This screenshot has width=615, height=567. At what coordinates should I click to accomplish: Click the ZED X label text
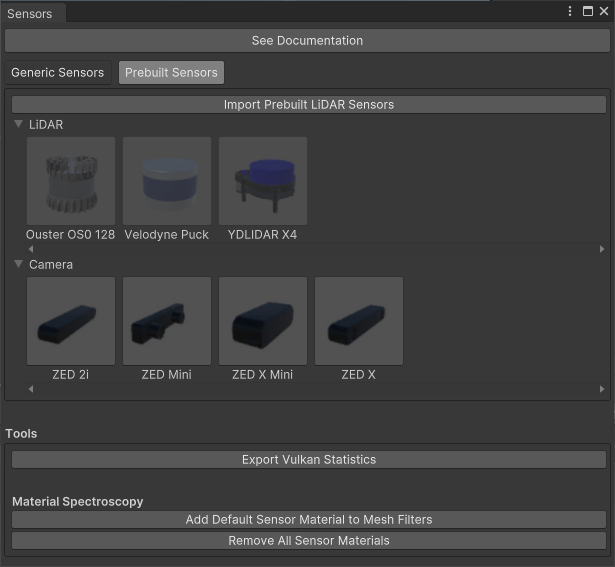358,374
